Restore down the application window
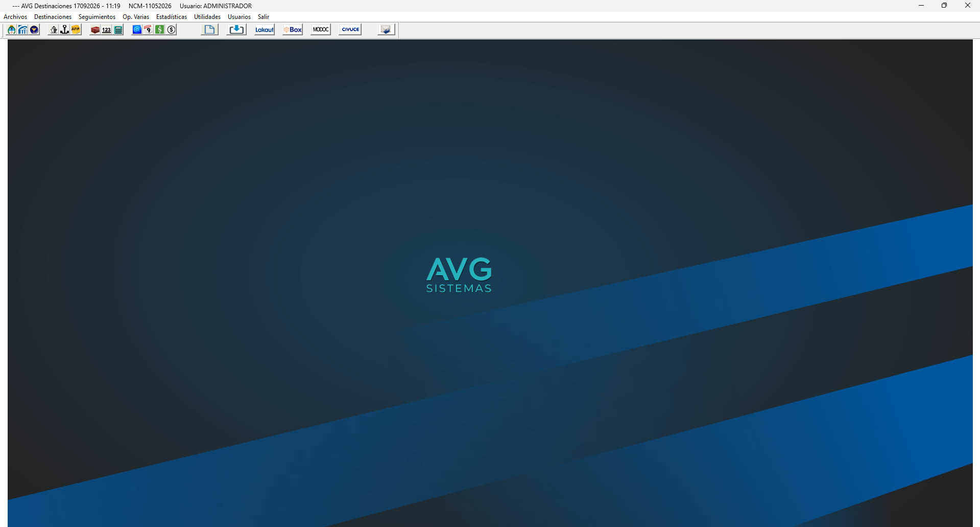 944,6
